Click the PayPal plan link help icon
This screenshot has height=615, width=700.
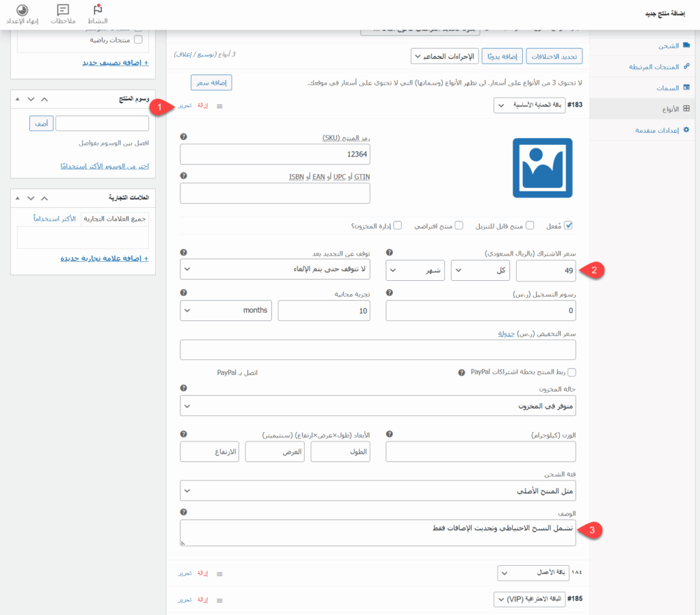(x=461, y=372)
